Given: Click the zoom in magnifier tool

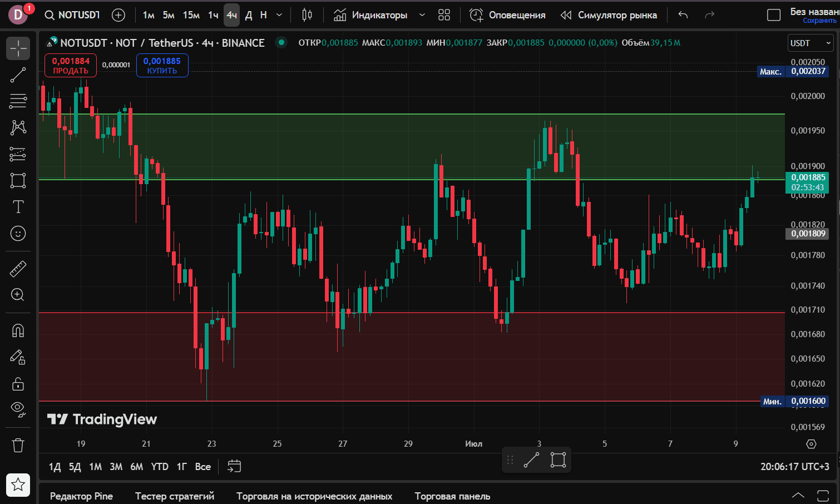Looking at the screenshot, I should [x=18, y=295].
